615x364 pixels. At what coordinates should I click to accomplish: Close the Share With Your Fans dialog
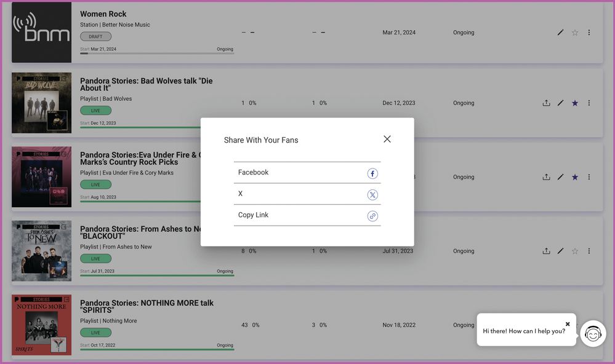pos(387,139)
